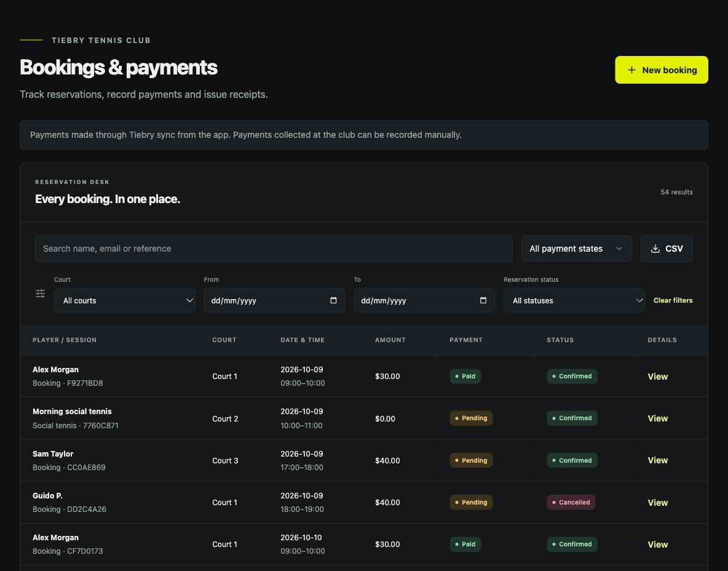Click Paid badge for booking CF7D0173
The height and width of the screenshot is (571, 728).
[465, 543]
